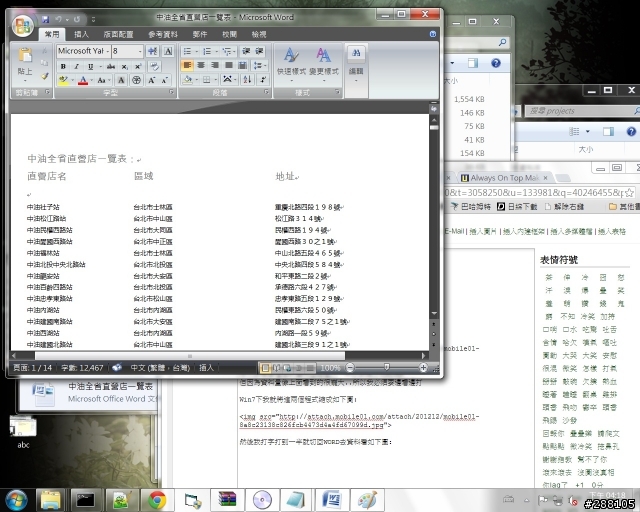Open the Borders dropdown arrow

pos(215,80)
